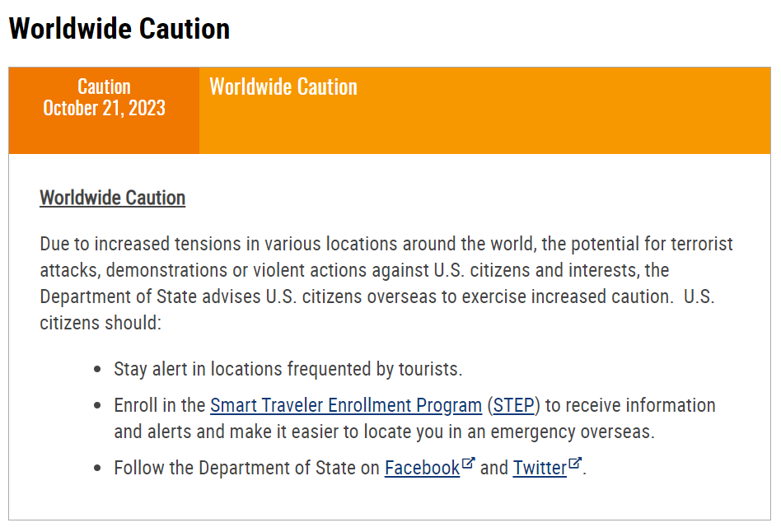The image size is (781, 532).
Task: Click the bullet dot before 'Stay alert'
Action: click(x=97, y=370)
